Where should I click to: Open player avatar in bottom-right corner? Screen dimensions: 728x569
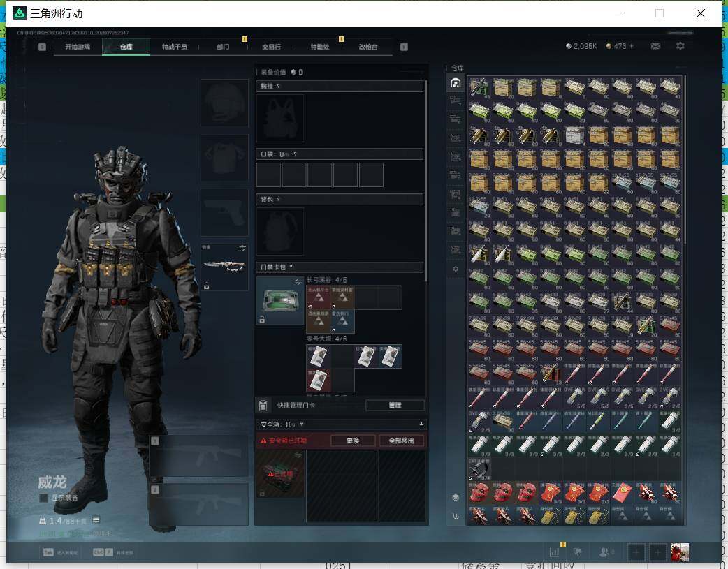coord(680,552)
